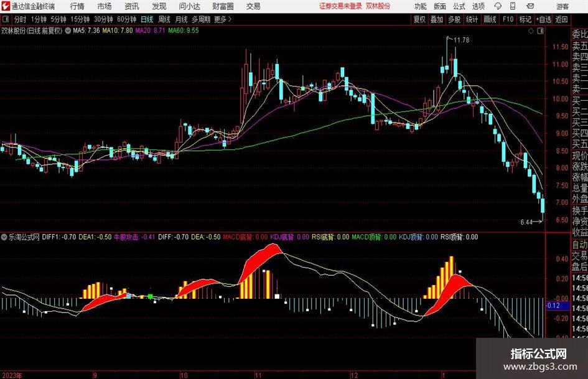
Task: Switch to 周线 weekly period
Action: tap(164, 19)
